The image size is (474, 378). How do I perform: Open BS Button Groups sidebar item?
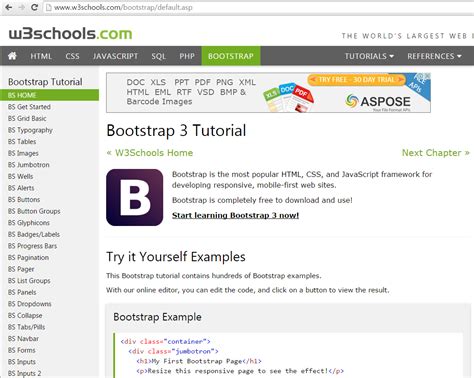34,211
